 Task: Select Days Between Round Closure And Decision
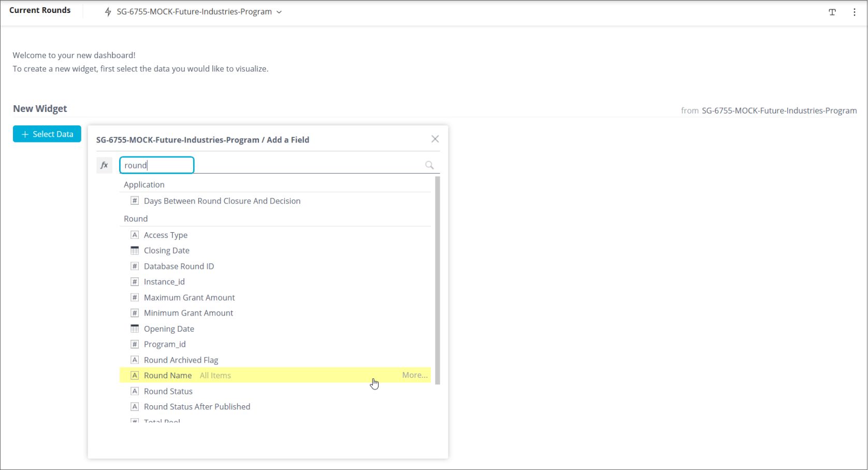[x=222, y=201]
